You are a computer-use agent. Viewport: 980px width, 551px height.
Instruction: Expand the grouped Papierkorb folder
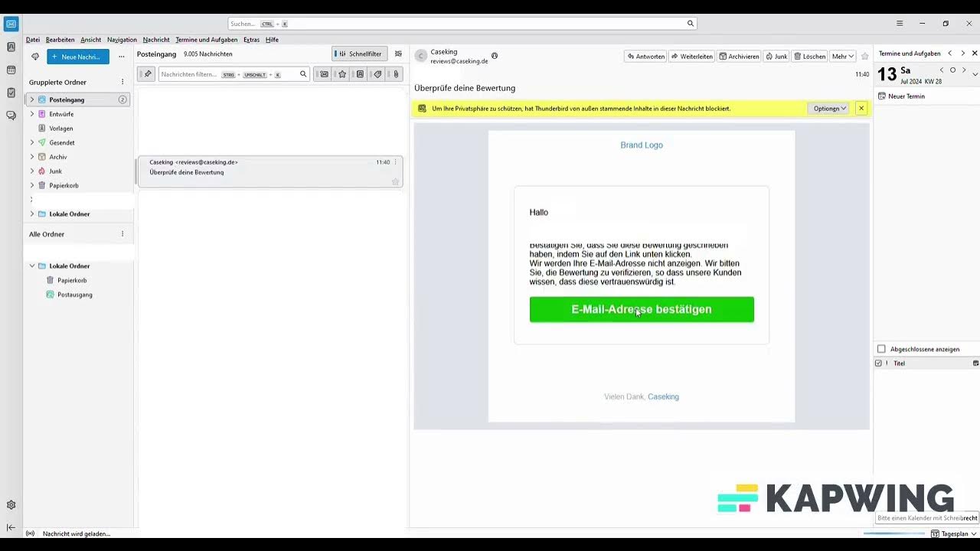click(x=32, y=185)
